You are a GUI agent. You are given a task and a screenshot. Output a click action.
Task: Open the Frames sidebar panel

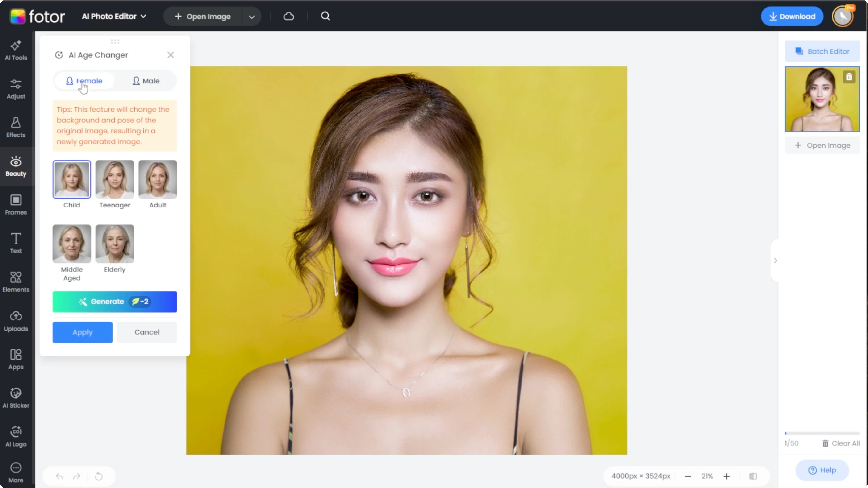pyautogui.click(x=16, y=205)
